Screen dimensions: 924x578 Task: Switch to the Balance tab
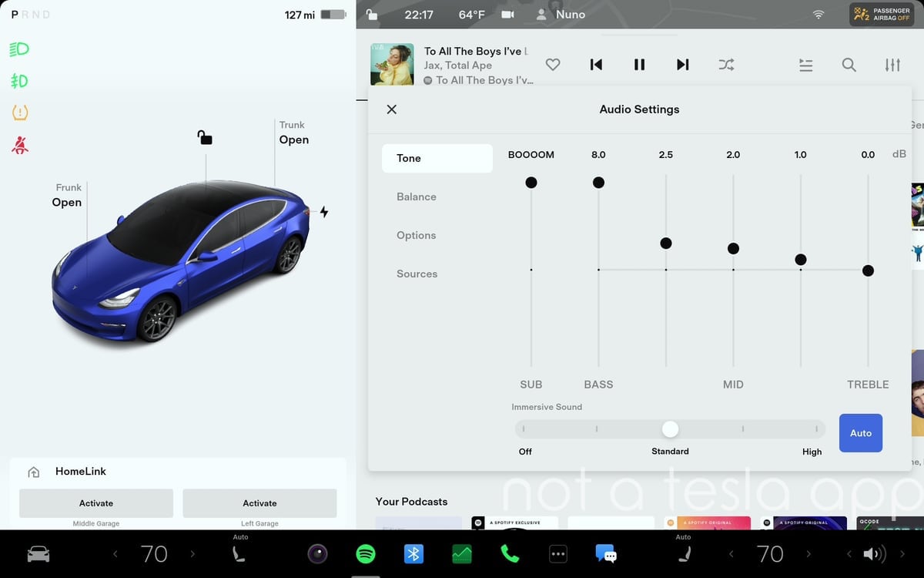(x=417, y=197)
